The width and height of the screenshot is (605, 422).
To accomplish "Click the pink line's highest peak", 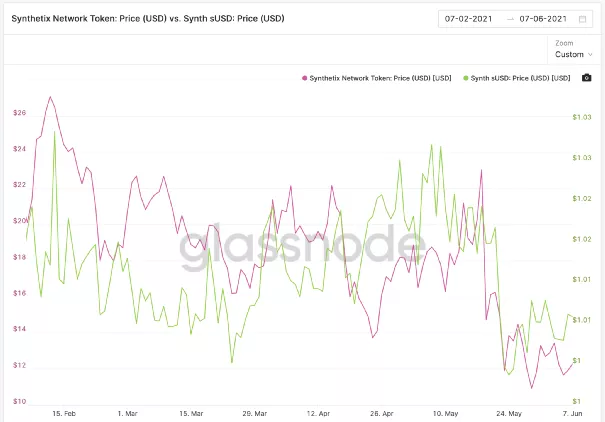I will [x=50, y=97].
